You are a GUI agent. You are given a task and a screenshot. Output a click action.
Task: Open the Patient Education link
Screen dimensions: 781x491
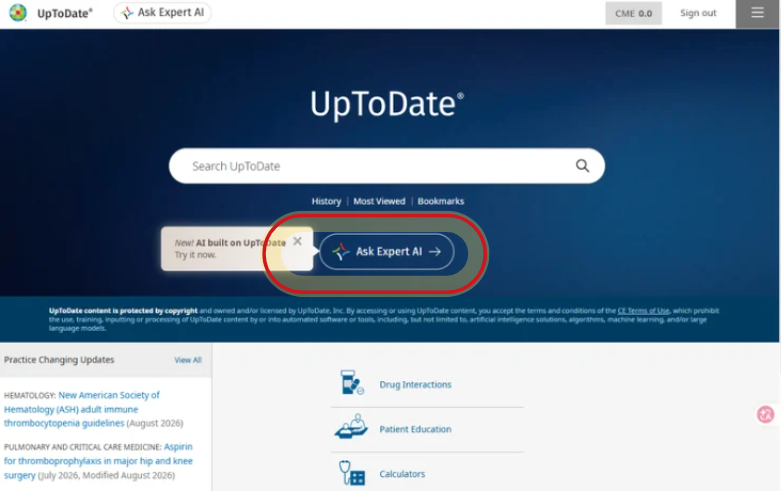[x=415, y=429]
